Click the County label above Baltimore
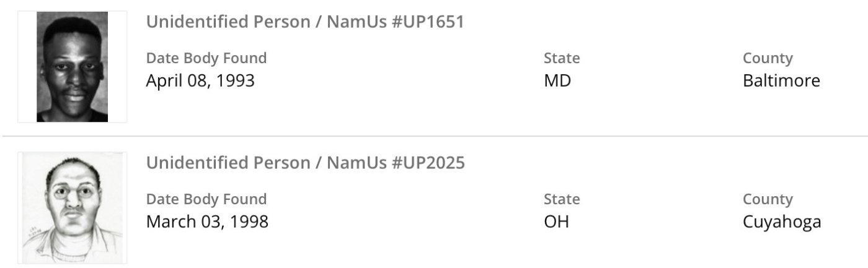The width and height of the screenshot is (868, 268). coord(768,58)
